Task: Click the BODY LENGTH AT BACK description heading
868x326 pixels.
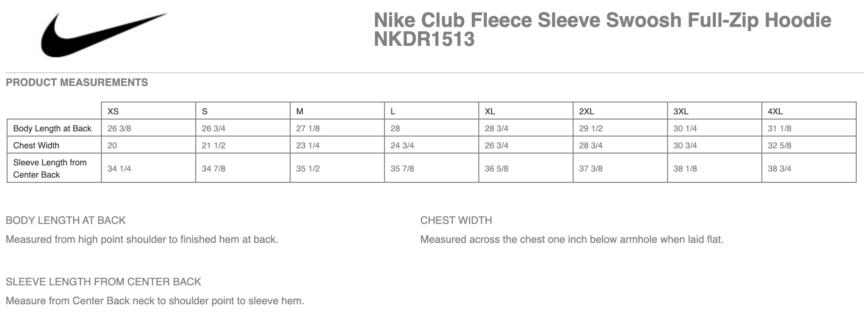Action: [x=66, y=221]
